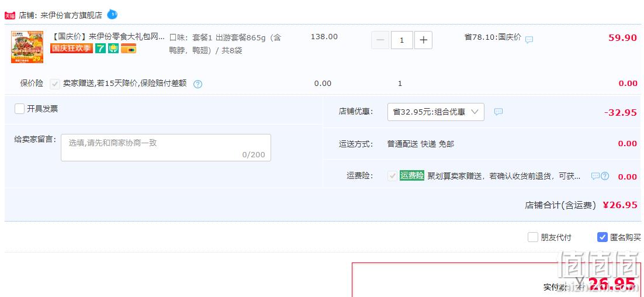This screenshot has height=297, width=644.
Task: Toggle the 保价险 price protection checkbox
Action: (x=54, y=84)
